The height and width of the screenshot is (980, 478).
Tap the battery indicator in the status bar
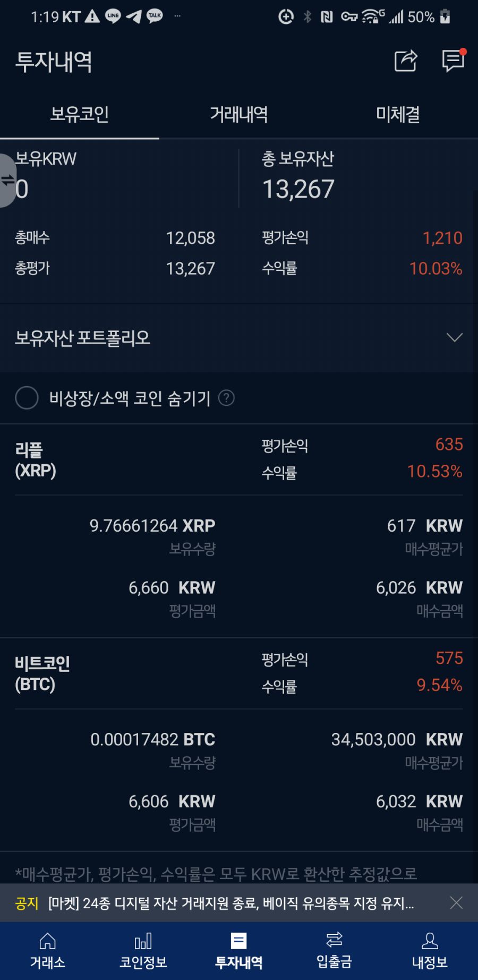click(445, 17)
